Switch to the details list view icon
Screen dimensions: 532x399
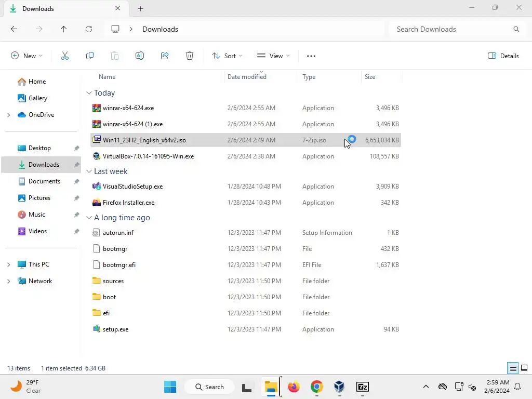click(513, 368)
